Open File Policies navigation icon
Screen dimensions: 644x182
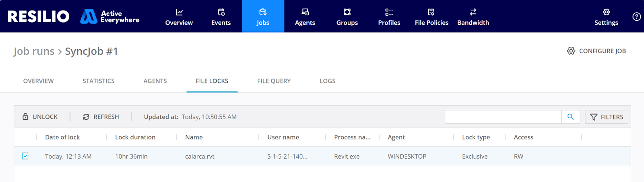[x=431, y=13]
